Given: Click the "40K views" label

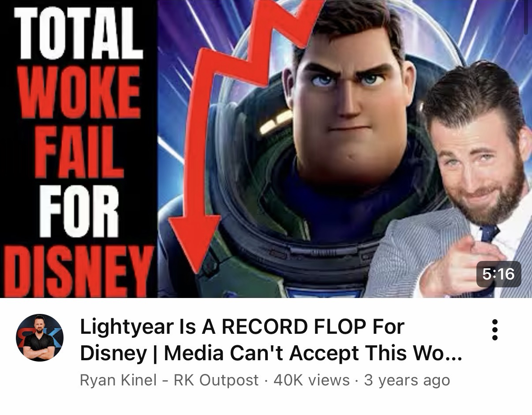Looking at the screenshot, I should coord(311,380).
